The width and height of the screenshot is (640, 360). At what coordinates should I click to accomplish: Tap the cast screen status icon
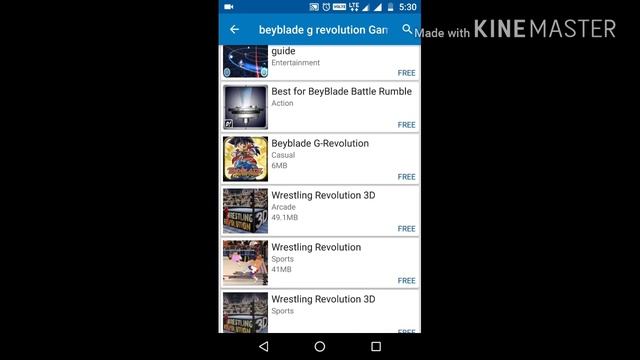[314, 7]
